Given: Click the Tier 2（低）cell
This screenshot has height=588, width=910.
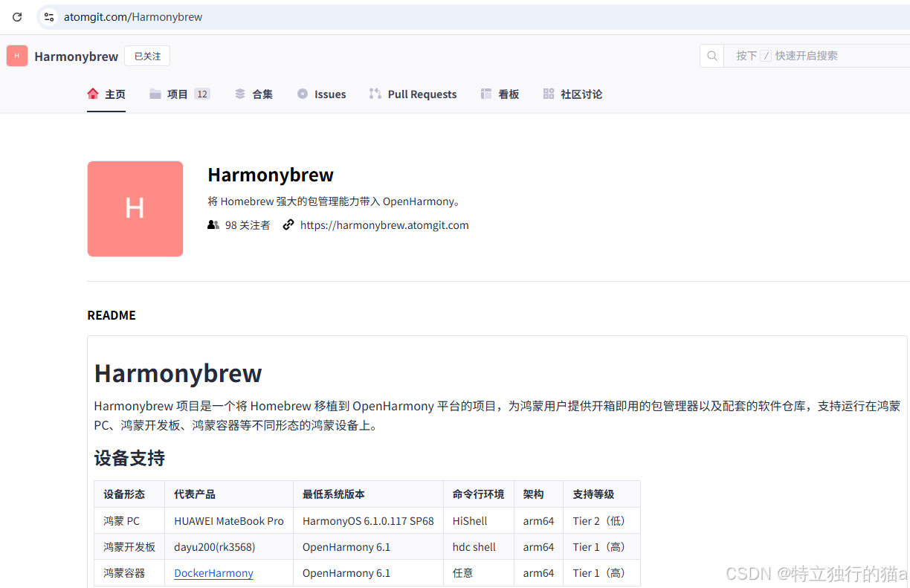Looking at the screenshot, I should 601,521.
